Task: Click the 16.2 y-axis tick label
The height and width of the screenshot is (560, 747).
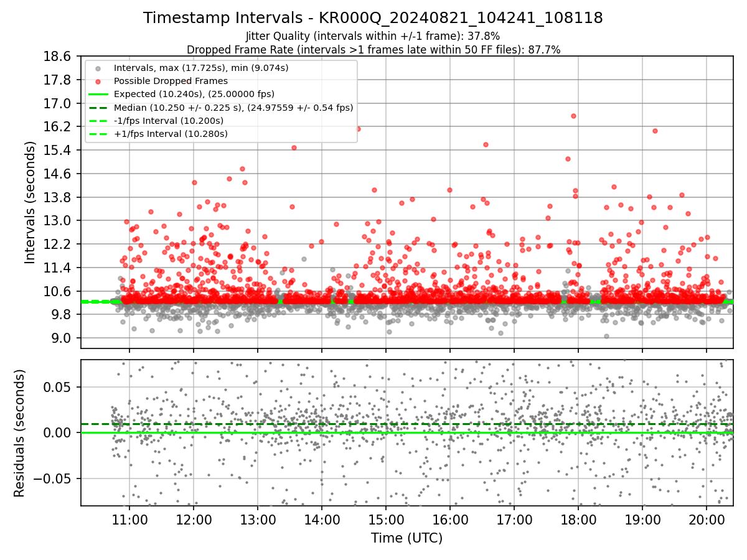Action: pos(57,127)
